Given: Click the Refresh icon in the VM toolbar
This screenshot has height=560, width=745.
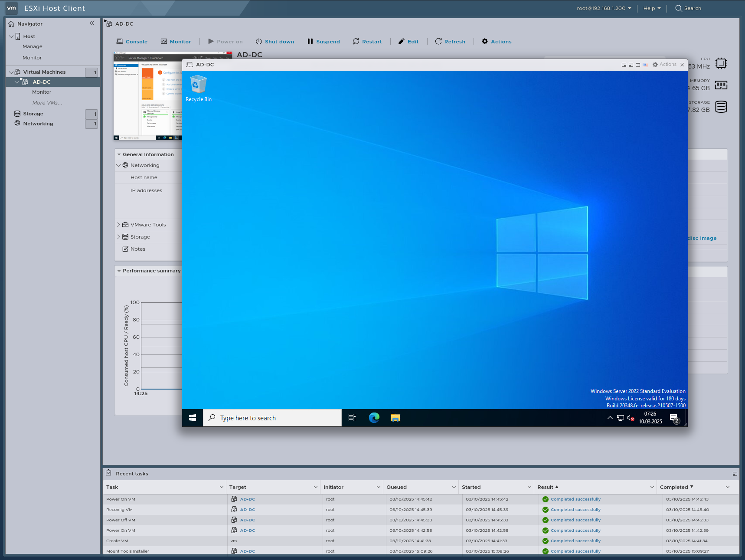Looking at the screenshot, I should [x=438, y=41].
